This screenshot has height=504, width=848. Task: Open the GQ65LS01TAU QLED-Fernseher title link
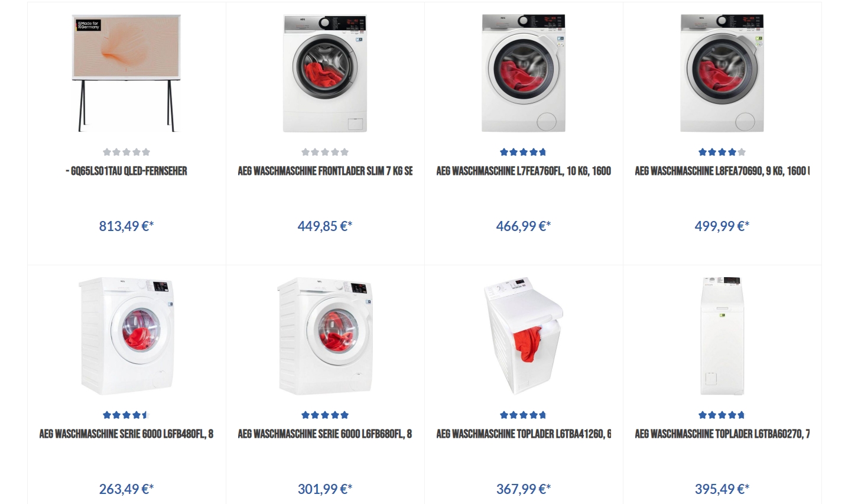click(x=126, y=171)
